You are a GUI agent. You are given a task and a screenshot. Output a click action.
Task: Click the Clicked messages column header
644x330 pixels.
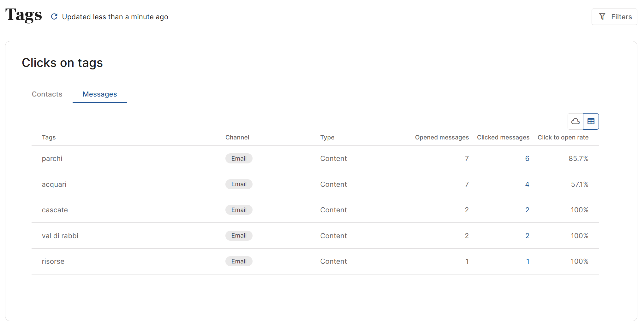click(503, 137)
